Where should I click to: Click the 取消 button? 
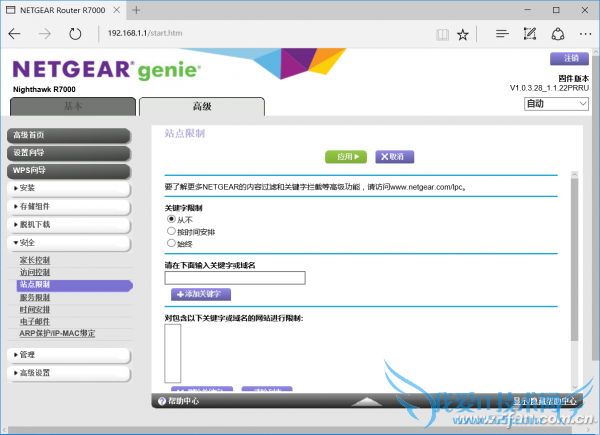(x=395, y=157)
